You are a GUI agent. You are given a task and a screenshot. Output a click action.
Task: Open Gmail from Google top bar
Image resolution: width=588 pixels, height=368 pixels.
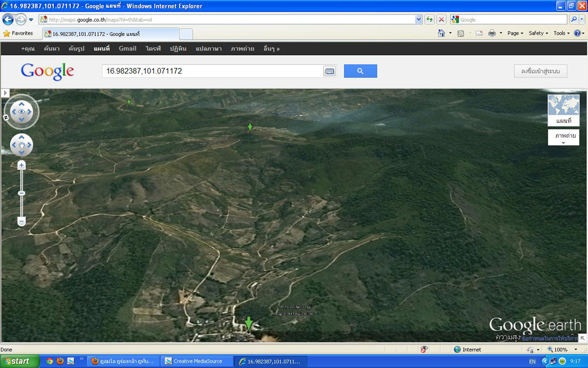[x=127, y=49]
